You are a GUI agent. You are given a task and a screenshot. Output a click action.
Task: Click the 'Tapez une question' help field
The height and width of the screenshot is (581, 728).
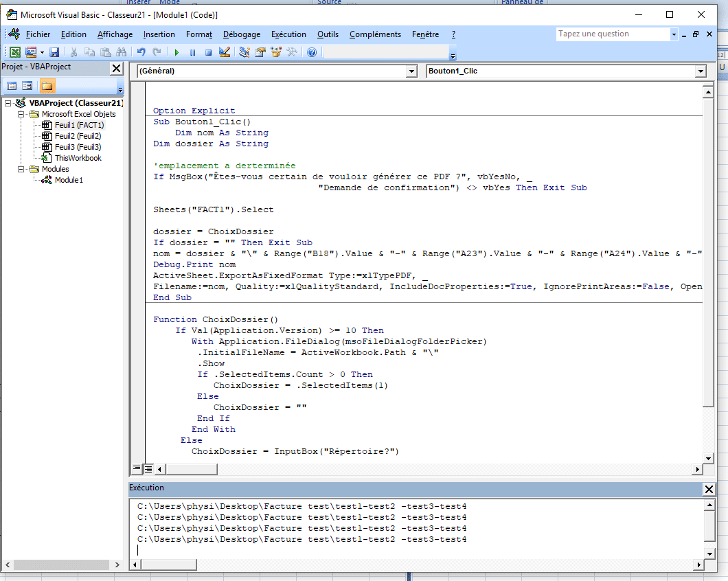(611, 34)
